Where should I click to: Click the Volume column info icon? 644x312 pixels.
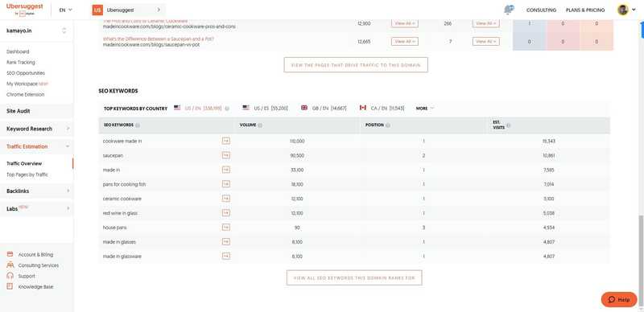coord(260,125)
